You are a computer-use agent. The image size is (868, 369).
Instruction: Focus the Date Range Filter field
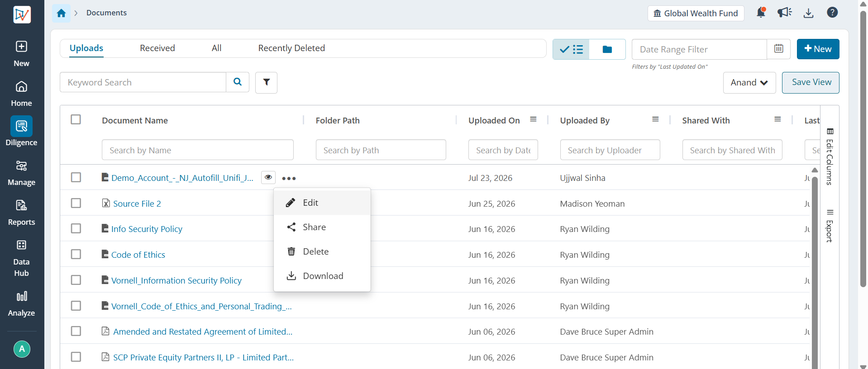pos(700,49)
